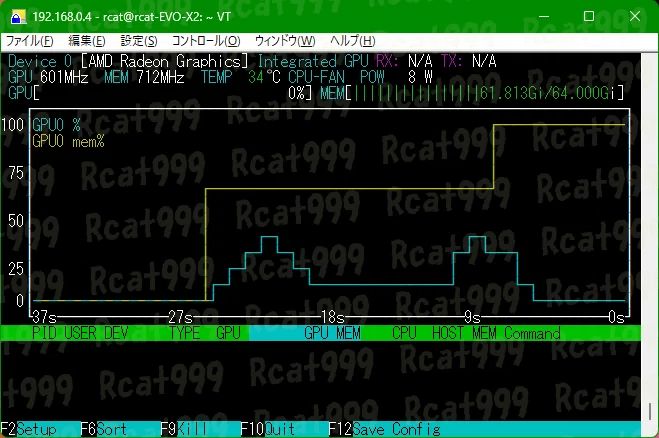Open the 設定(S) menu
Viewport: 659px width, 438px height.
[x=139, y=41]
